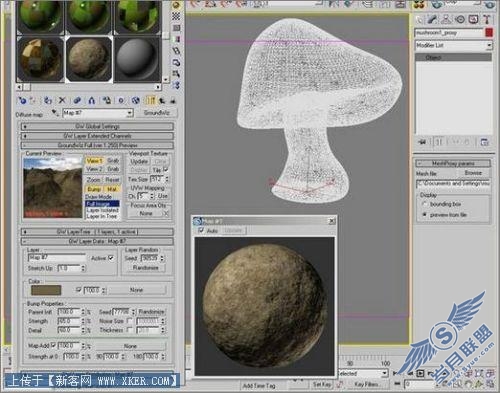Enable the Noise Size checkbox
This screenshot has height=393, width=500.
coord(130,321)
